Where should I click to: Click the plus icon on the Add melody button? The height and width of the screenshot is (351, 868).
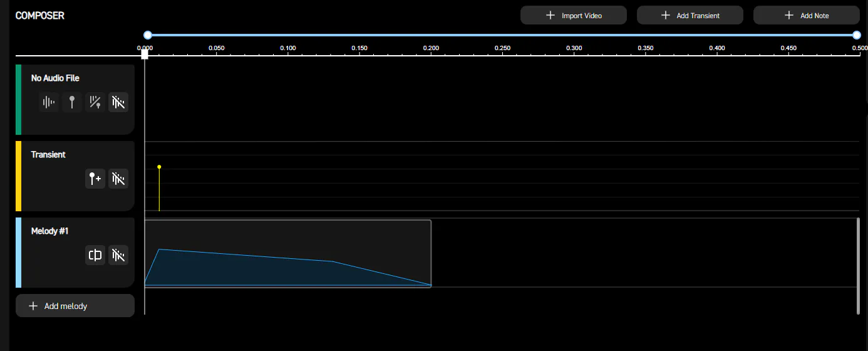[x=33, y=306]
